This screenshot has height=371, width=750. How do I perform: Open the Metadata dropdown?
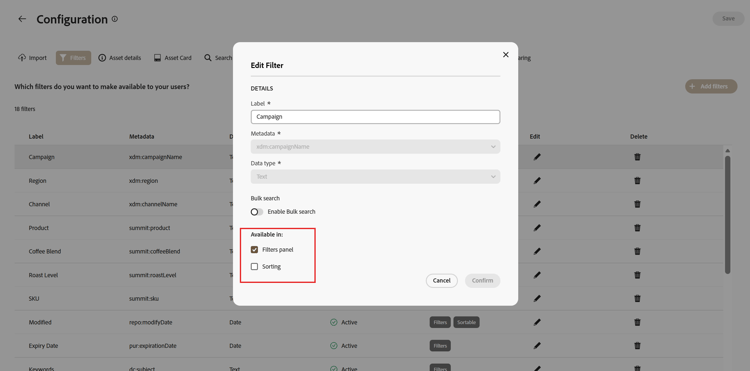tap(375, 147)
